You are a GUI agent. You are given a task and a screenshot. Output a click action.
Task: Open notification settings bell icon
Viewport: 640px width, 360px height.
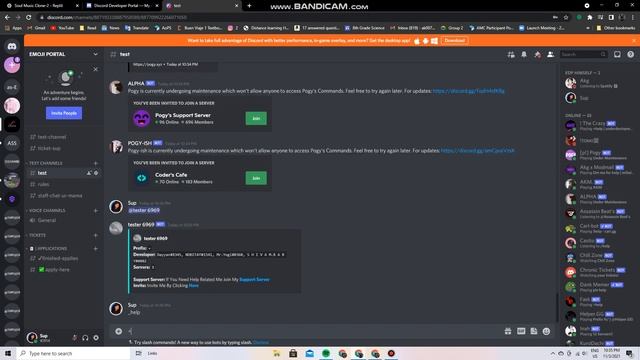[x=524, y=54]
